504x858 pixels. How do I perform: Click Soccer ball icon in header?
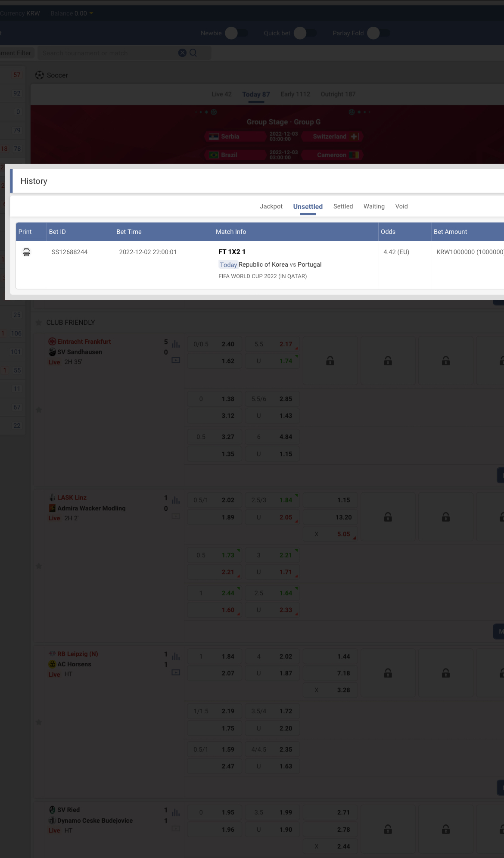point(40,75)
